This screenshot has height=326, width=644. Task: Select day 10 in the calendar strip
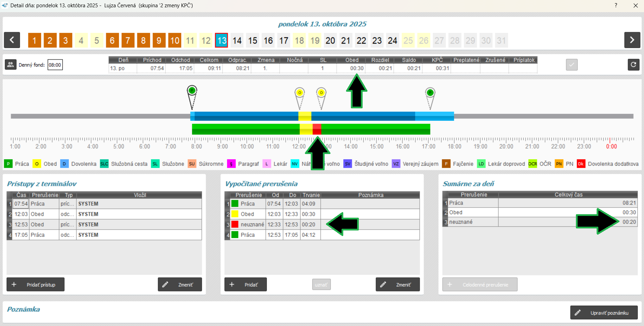tap(175, 40)
